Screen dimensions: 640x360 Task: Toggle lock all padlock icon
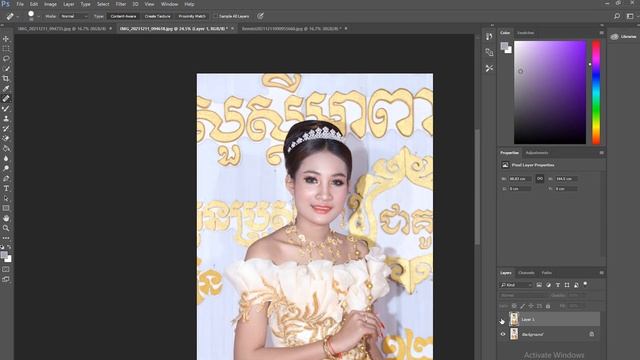point(548,306)
